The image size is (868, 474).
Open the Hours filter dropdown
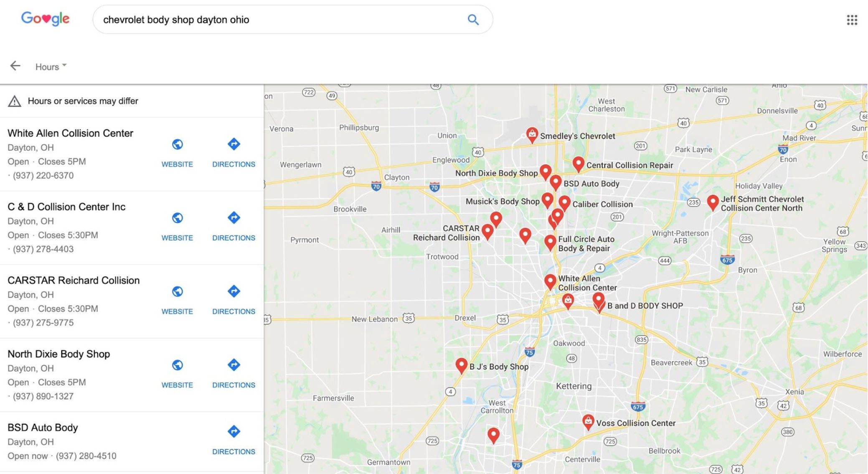pos(51,67)
